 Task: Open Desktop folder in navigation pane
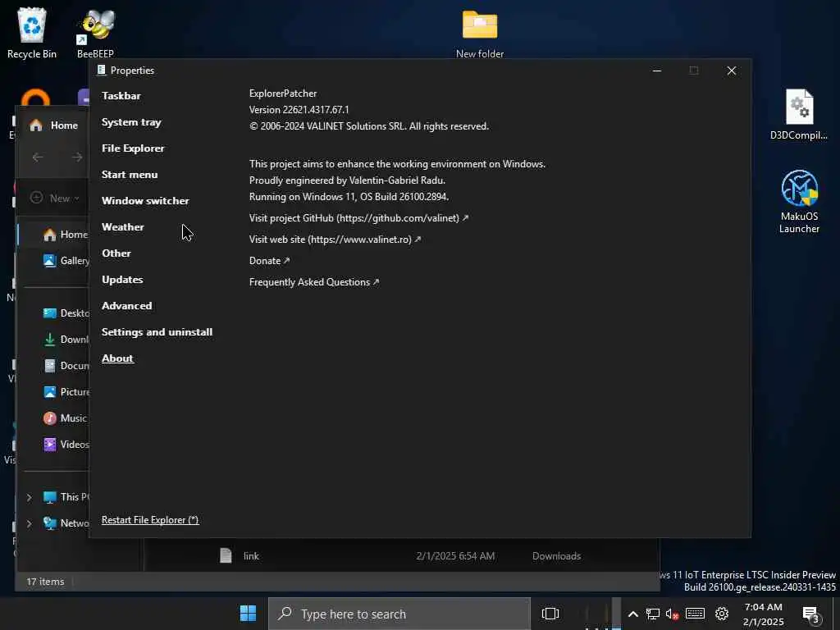(66, 313)
